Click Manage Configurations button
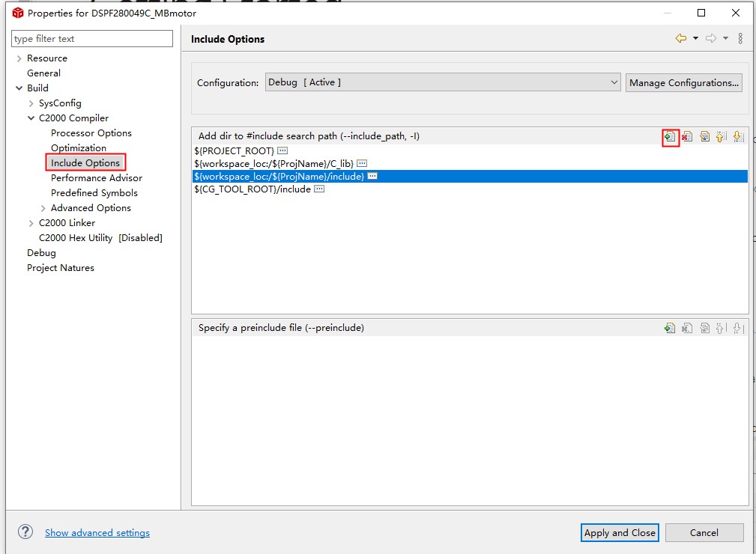 683,83
